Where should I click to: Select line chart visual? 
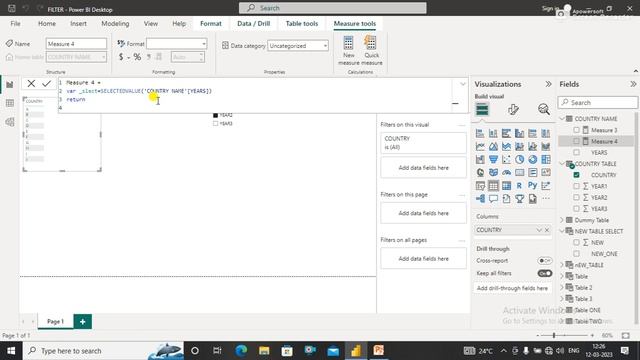480,147
